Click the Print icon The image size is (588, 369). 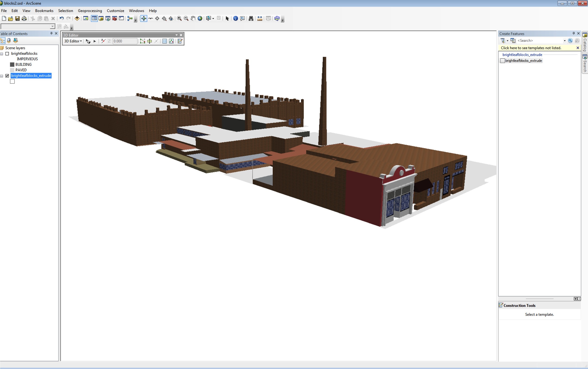(24, 19)
